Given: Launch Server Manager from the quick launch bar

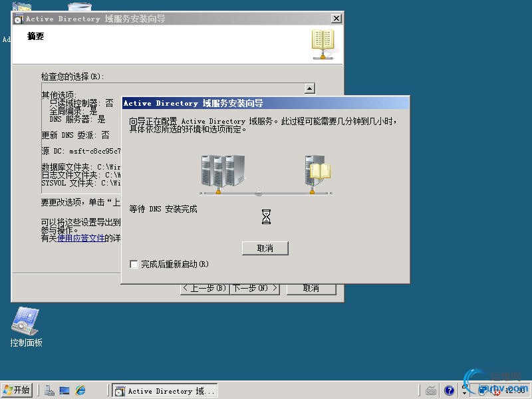Looking at the screenshot, I should coord(49,390).
